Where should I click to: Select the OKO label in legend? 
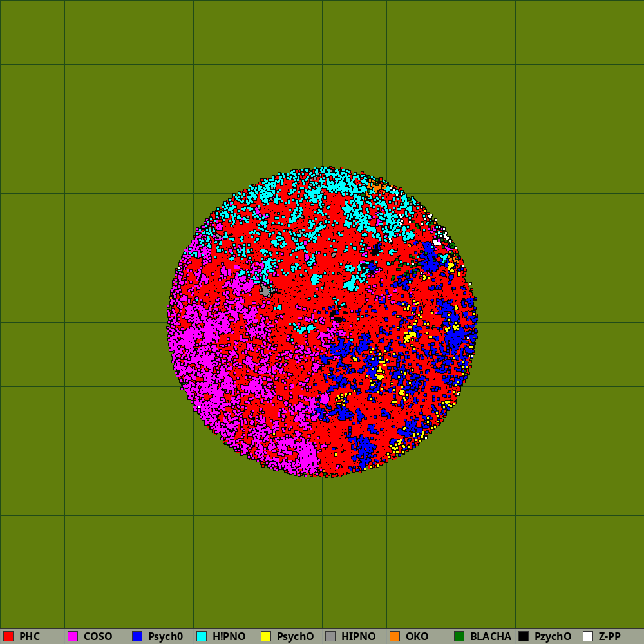(x=417, y=636)
